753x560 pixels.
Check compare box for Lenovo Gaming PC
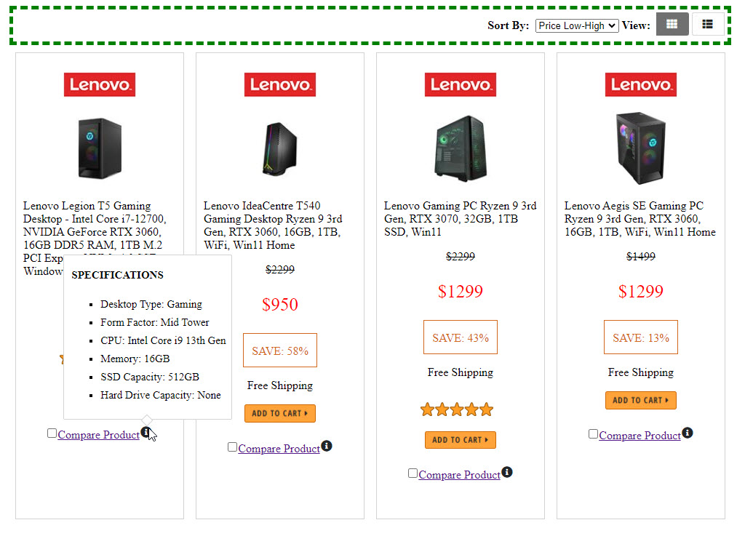[413, 473]
